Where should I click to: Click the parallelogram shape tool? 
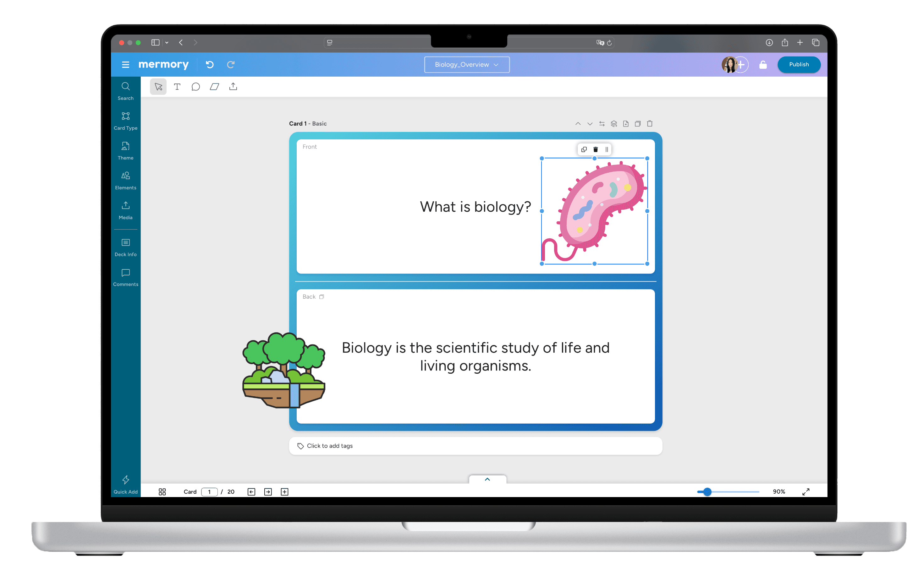pos(214,87)
